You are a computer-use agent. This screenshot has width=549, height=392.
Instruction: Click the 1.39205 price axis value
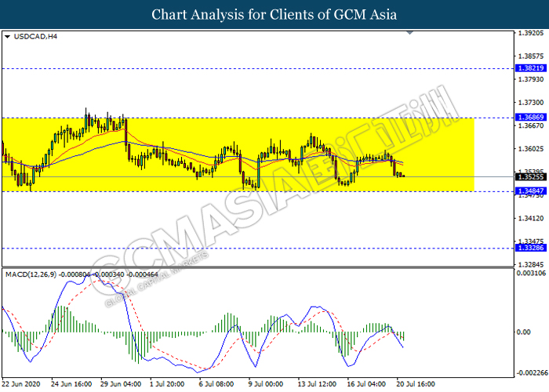(x=531, y=33)
